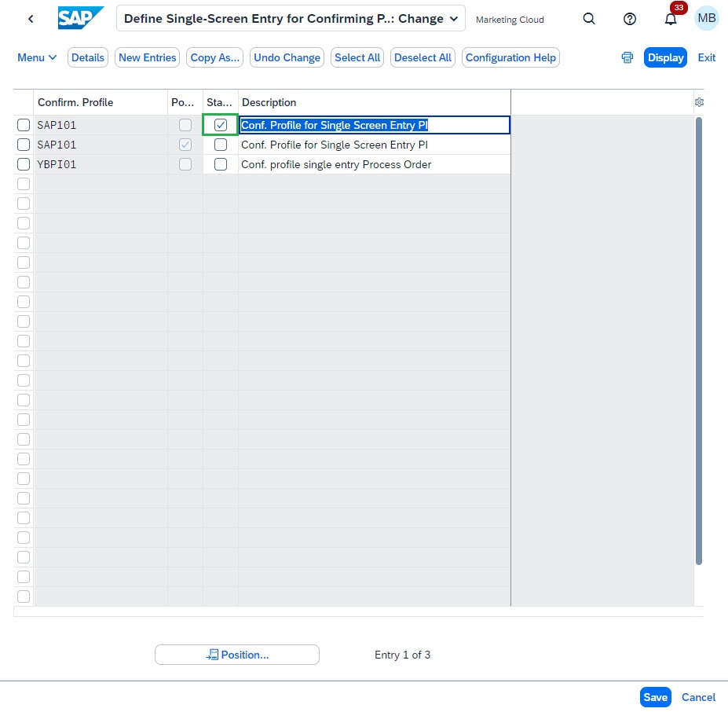Uncheck the Standard checkbox in first SAP101 row
Screen dimensions: 728x712
[221, 125]
